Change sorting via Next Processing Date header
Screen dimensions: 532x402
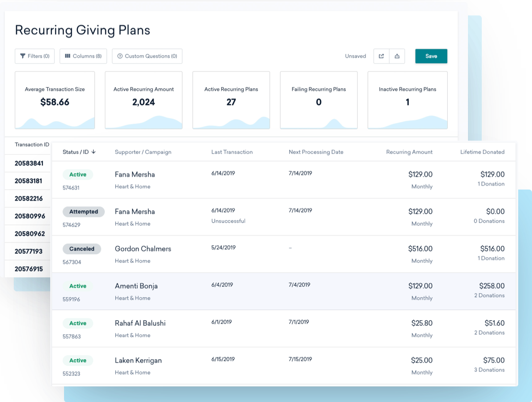point(316,152)
